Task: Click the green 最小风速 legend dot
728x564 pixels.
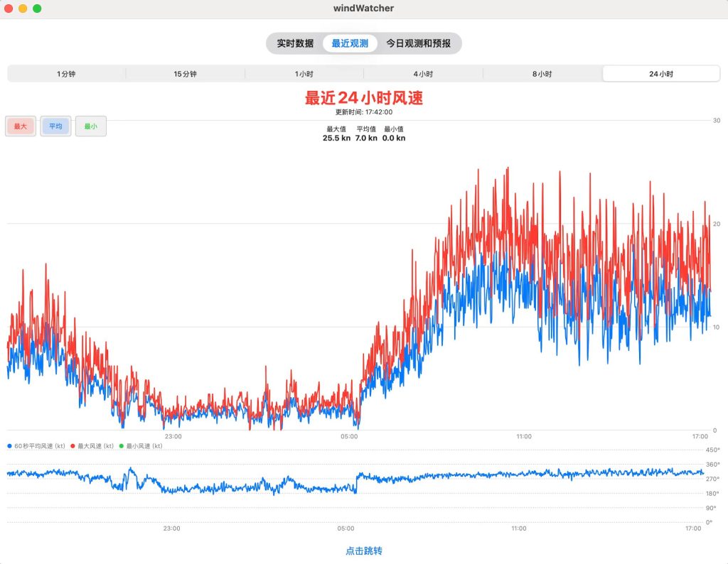Action: [121, 446]
